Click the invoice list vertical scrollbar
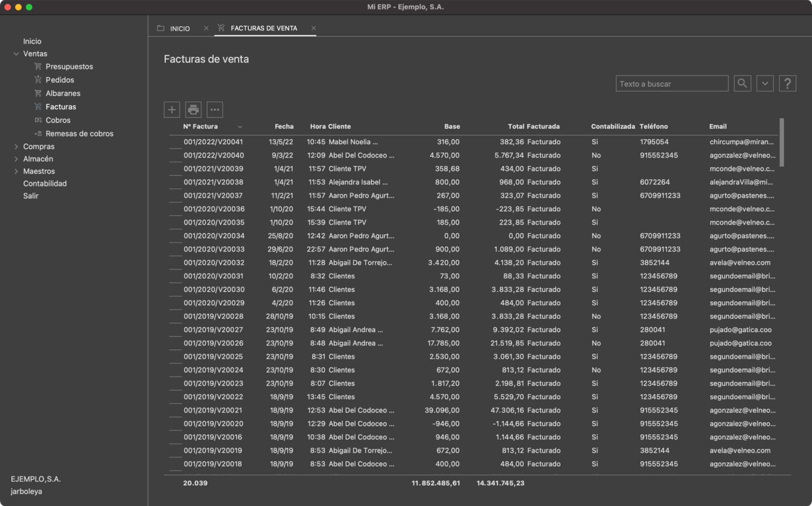 pyautogui.click(x=782, y=142)
